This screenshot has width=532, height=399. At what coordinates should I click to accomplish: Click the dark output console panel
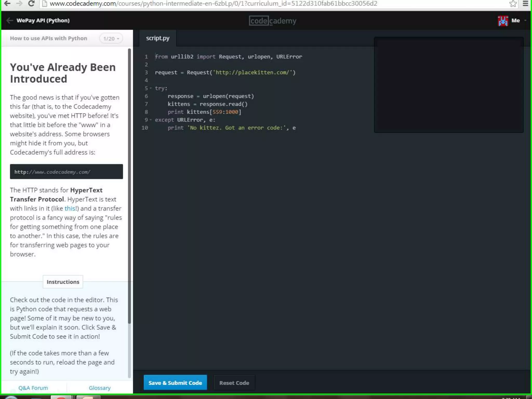(x=449, y=85)
